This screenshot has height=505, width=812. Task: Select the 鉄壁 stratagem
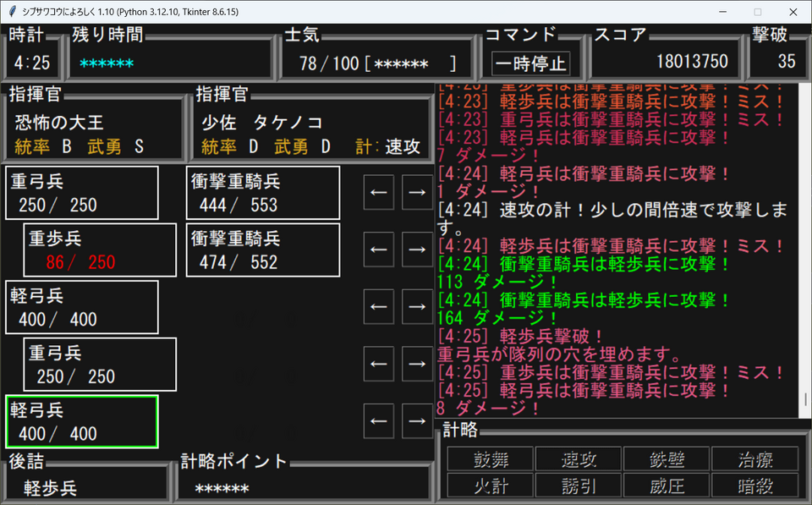pyautogui.click(x=667, y=459)
